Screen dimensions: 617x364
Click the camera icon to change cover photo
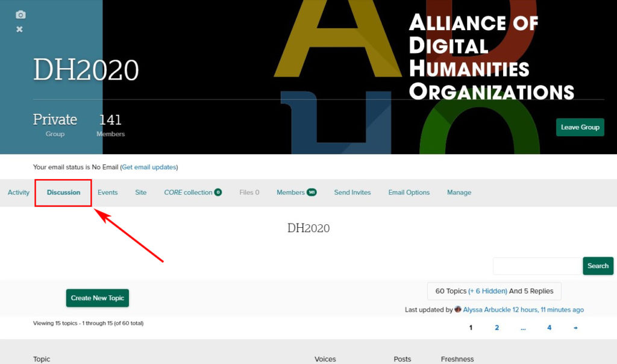(x=20, y=14)
